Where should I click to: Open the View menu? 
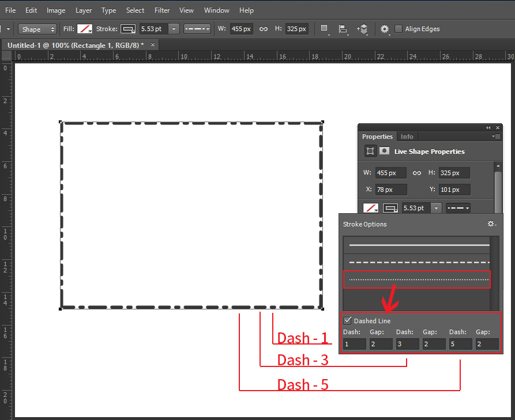[x=186, y=10]
